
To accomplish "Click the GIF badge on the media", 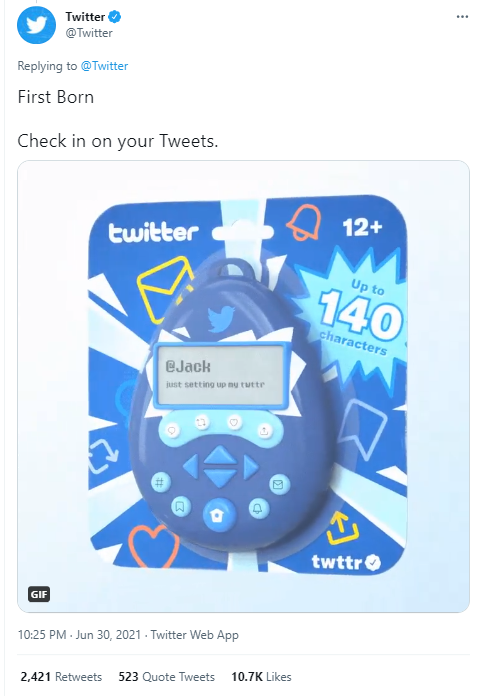I will (x=39, y=594).
